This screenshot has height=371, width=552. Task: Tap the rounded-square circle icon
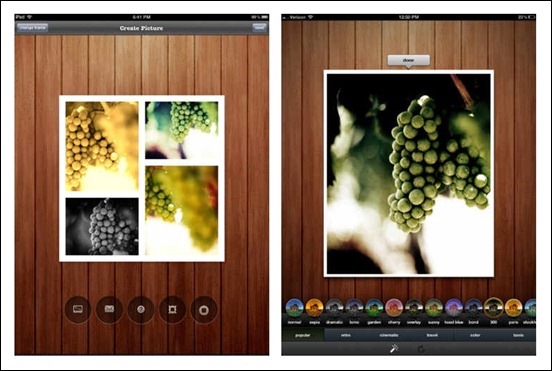[x=204, y=309]
